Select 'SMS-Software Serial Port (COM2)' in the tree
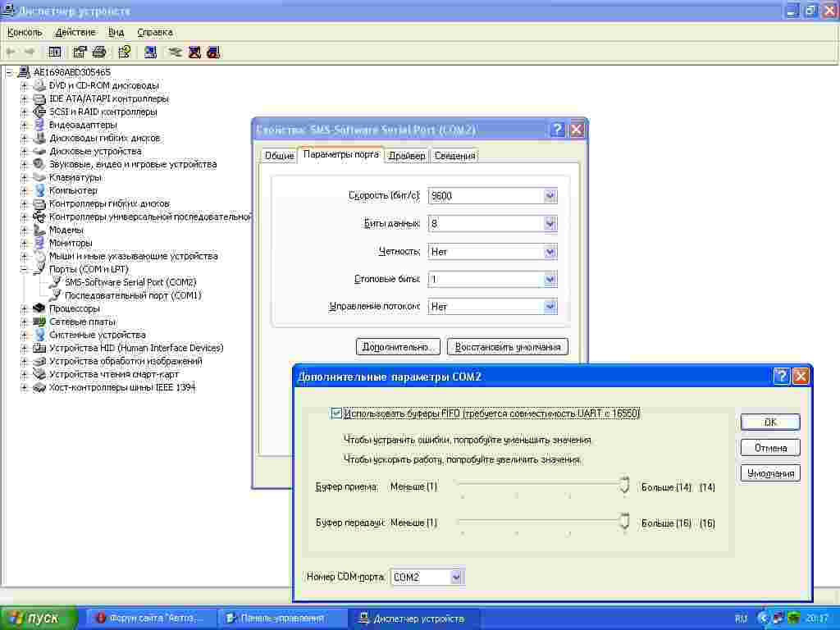The width and height of the screenshot is (840, 630). [130, 282]
